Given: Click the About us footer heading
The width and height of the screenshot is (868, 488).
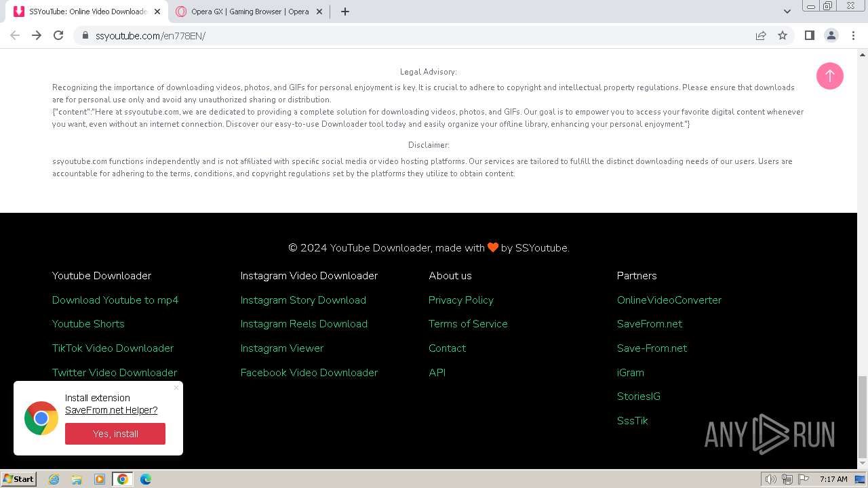Looking at the screenshot, I should click(450, 276).
